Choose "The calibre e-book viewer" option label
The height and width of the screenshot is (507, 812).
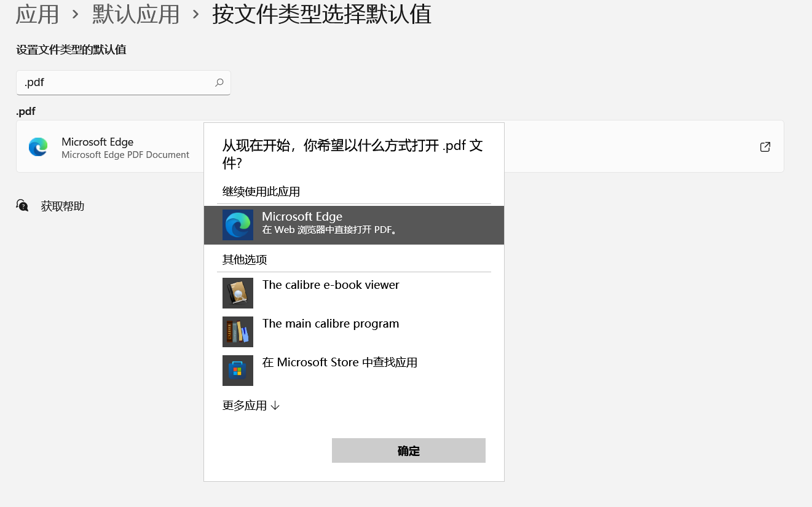point(331,285)
